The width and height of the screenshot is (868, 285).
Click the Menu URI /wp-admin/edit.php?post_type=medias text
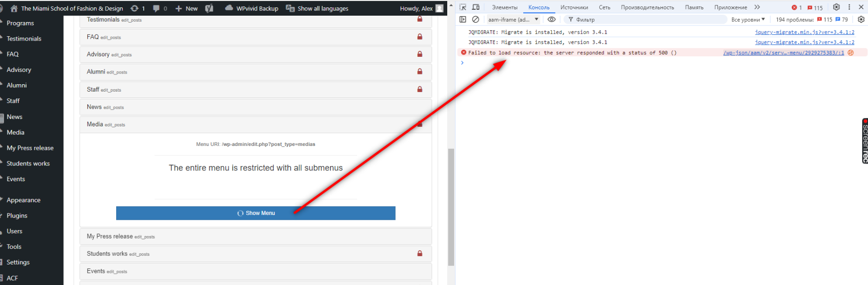[255, 144]
